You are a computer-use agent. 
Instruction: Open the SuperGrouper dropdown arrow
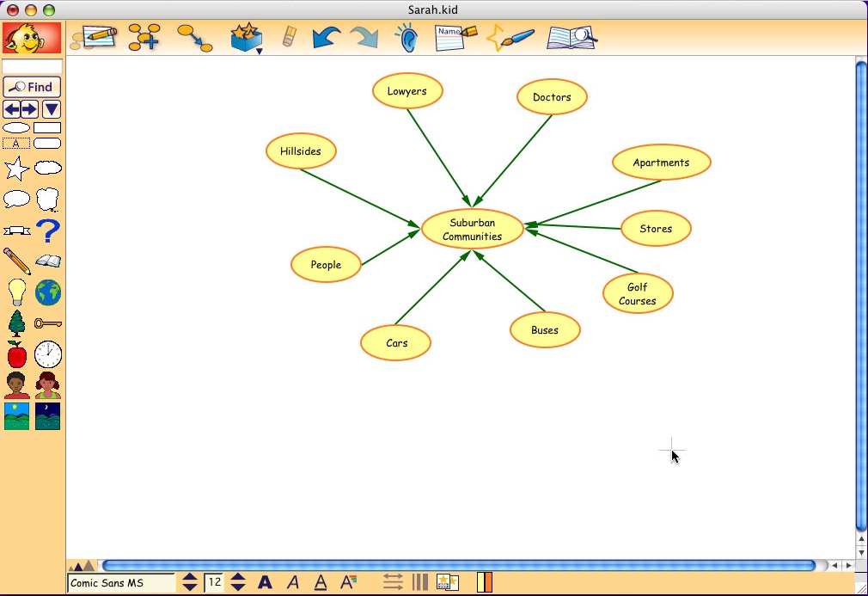[x=259, y=51]
